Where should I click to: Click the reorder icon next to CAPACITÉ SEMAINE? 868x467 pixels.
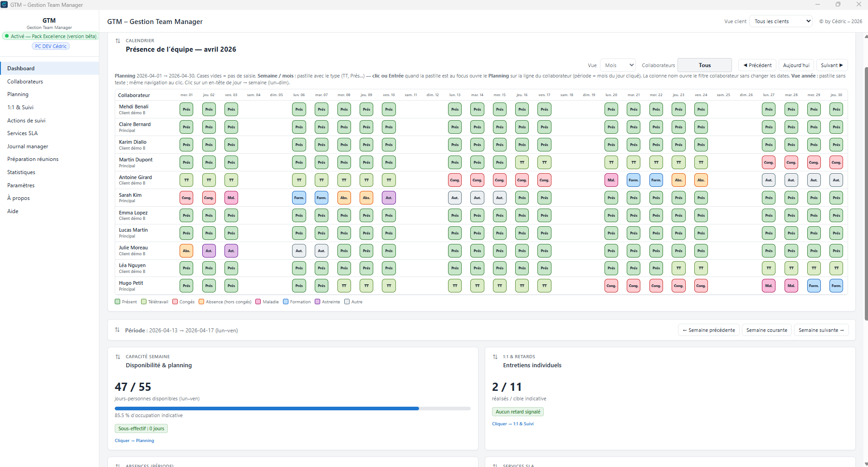(118, 357)
